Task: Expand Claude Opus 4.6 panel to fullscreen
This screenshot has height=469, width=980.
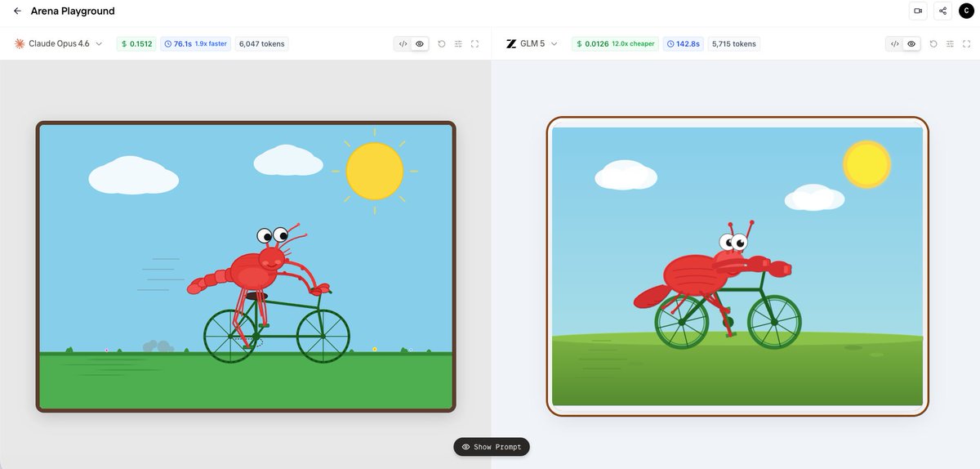Action: (x=475, y=44)
